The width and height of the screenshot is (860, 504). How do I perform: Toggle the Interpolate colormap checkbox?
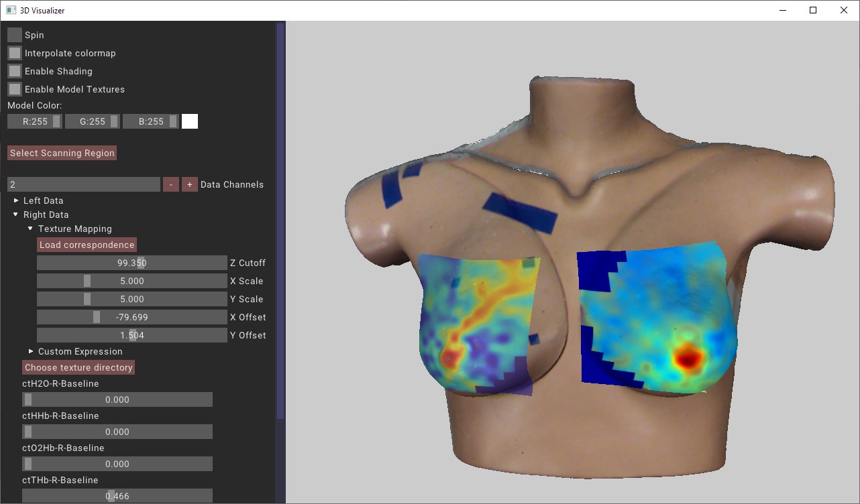15,53
